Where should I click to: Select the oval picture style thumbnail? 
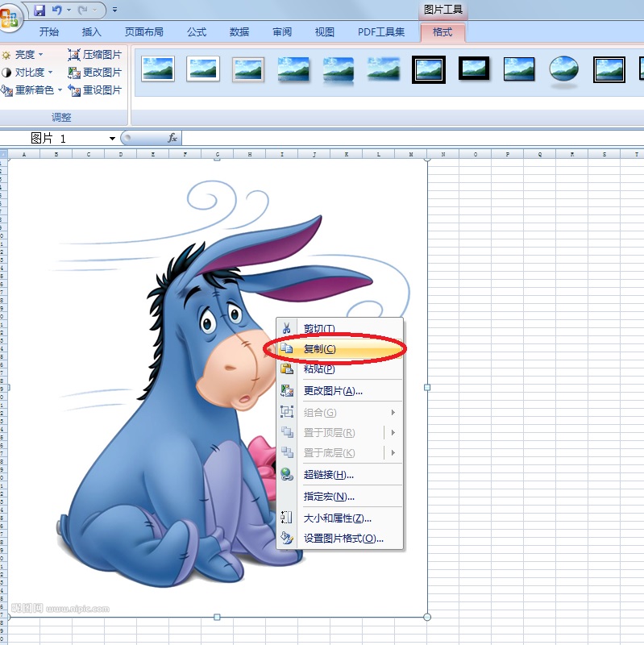(x=564, y=69)
